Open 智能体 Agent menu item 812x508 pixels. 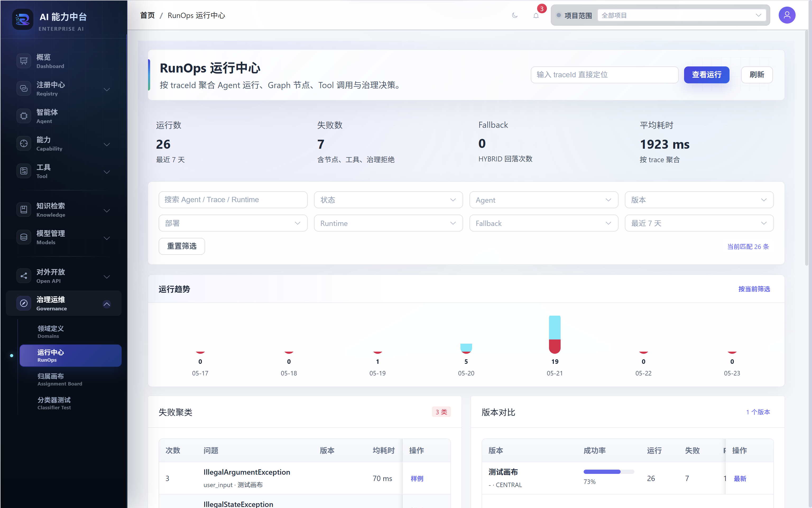tap(64, 116)
